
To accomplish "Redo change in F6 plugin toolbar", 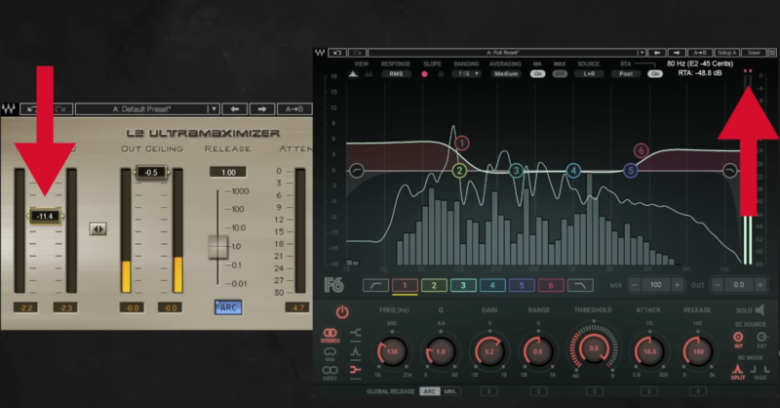I will coord(358,52).
